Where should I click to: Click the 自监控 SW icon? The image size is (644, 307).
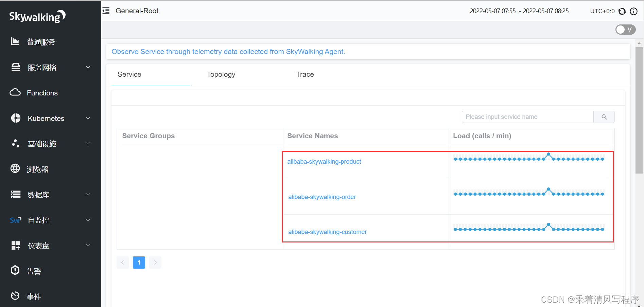pyautogui.click(x=16, y=220)
